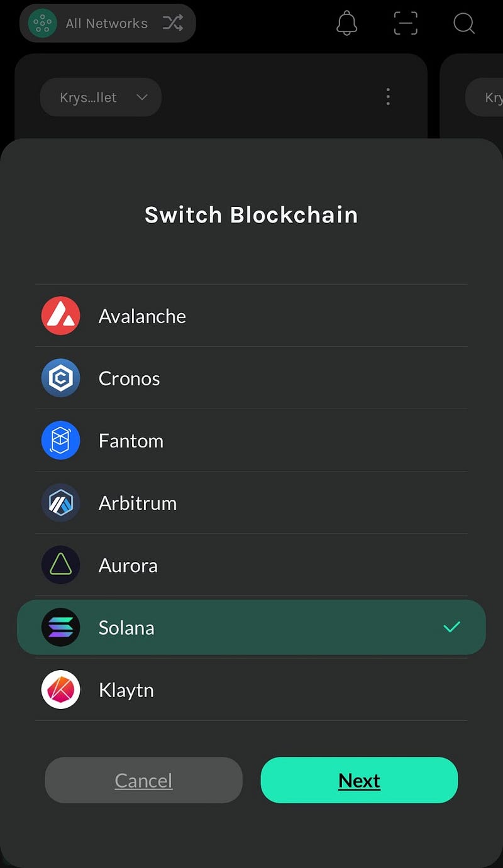Open the All Networks selector
Viewport: 503px width, 868px height.
[x=108, y=23]
